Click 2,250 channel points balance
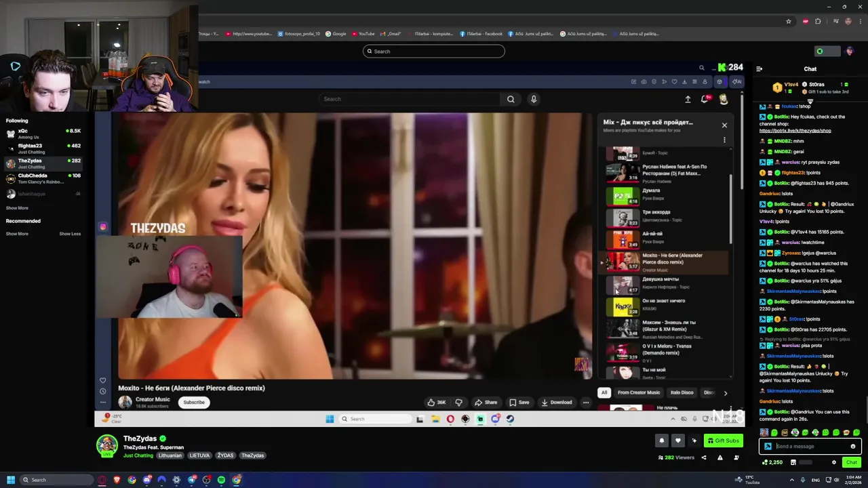Viewport: 868px width, 488px height. coord(772,462)
